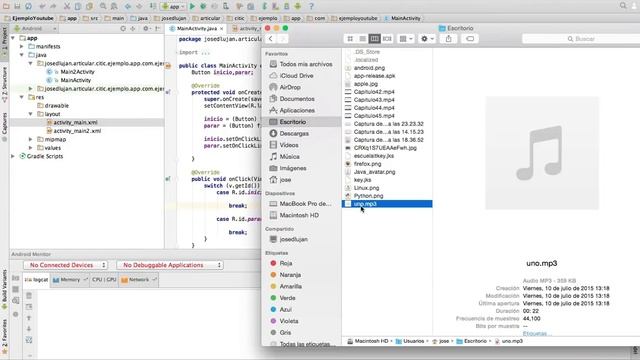Click Debug app bug icon
640x360 pixels.
tap(203, 6)
